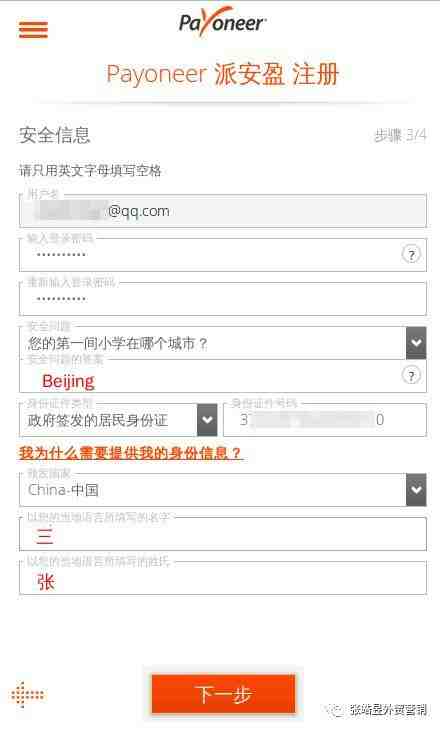Click the security answer field containing Beijing
This screenshot has height=729, width=440.
[223, 377]
